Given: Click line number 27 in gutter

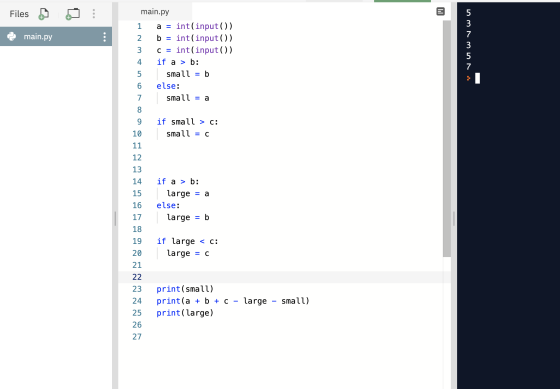Looking at the screenshot, I should [x=137, y=336].
